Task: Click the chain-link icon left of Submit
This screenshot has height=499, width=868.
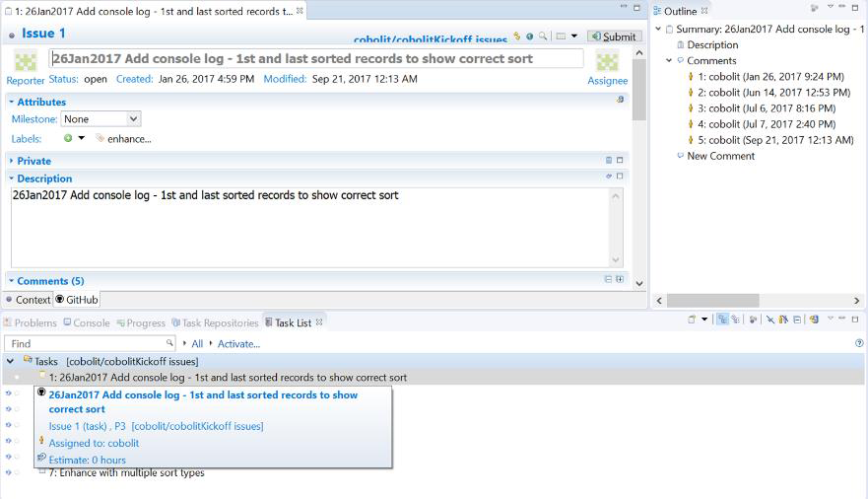Action: (x=517, y=36)
